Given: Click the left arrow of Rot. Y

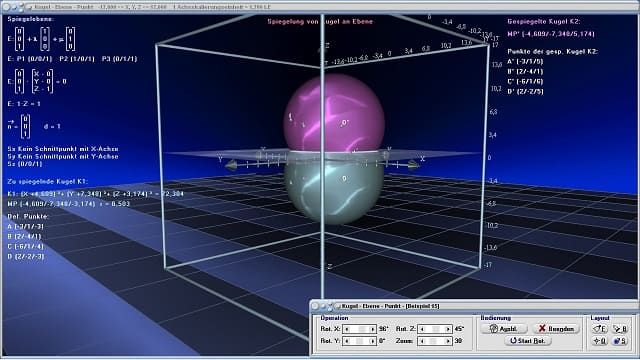Looking at the screenshot, I should click(x=347, y=341).
